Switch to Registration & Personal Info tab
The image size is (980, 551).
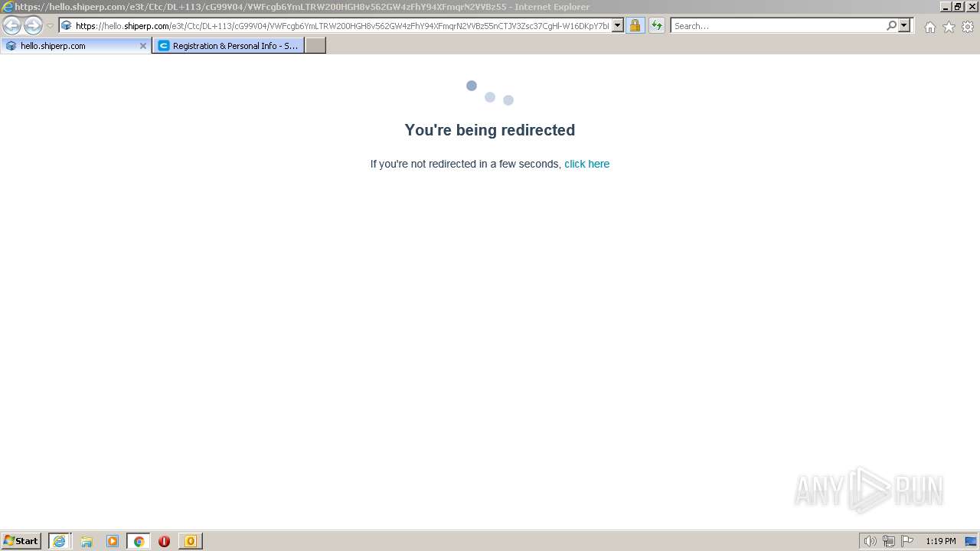click(228, 46)
